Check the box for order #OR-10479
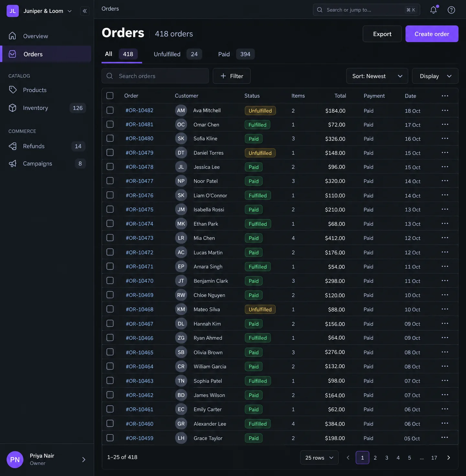This screenshot has width=466, height=476. tap(110, 152)
